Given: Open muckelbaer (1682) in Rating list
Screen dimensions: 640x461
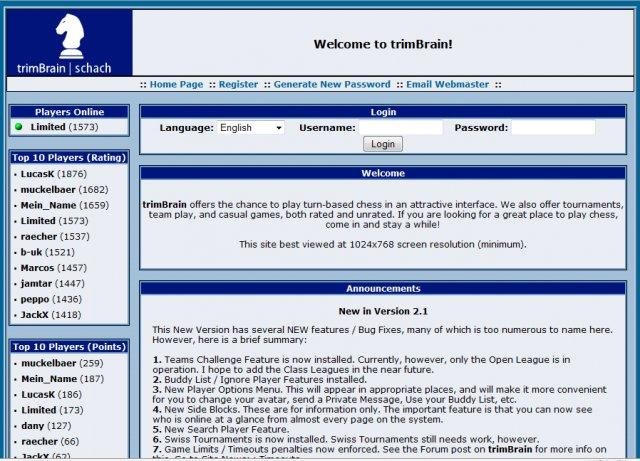Looking at the screenshot, I should click(64, 190).
